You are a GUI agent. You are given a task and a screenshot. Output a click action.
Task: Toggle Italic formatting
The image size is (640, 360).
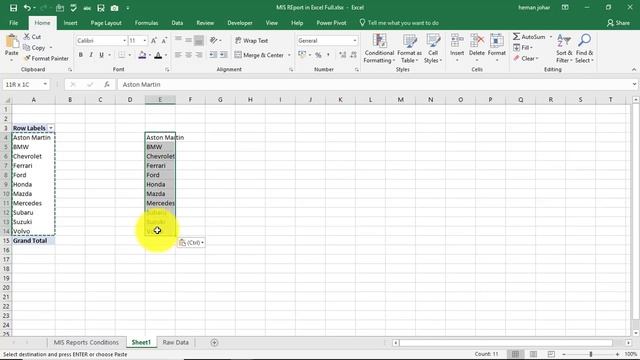pyautogui.click(x=91, y=55)
